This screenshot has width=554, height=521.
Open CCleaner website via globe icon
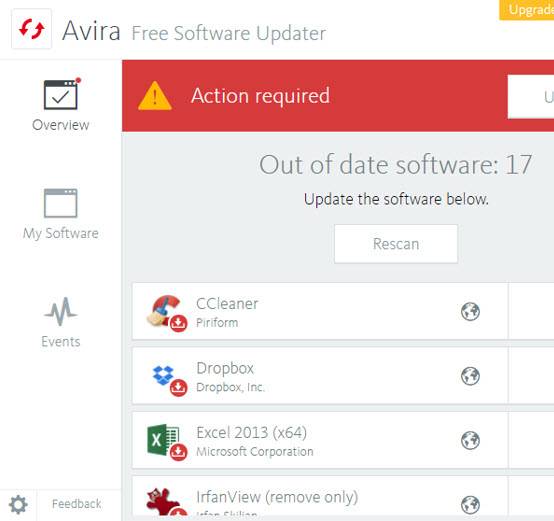click(x=470, y=312)
